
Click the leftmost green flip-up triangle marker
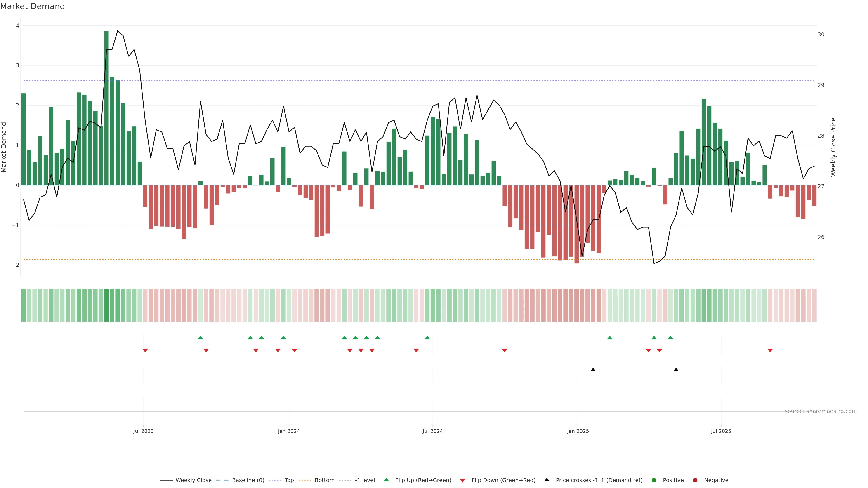(x=200, y=338)
